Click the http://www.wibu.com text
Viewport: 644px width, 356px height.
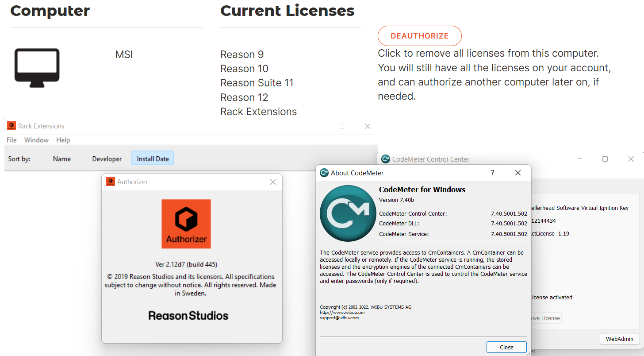342,312
